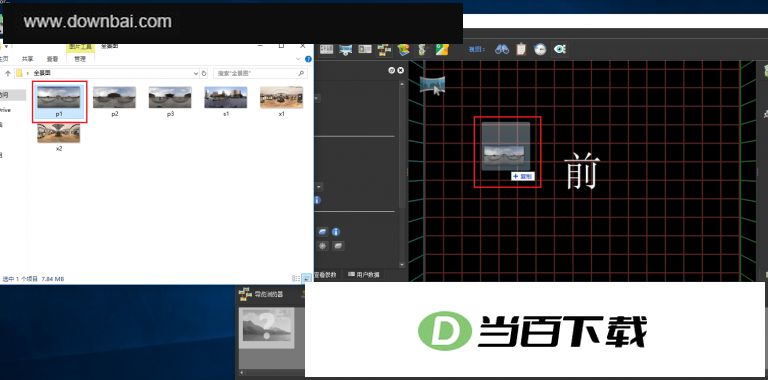Open the tour browser toolbar icon
Image resolution: width=768 pixels, height=380 pixels.
tap(384, 49)
